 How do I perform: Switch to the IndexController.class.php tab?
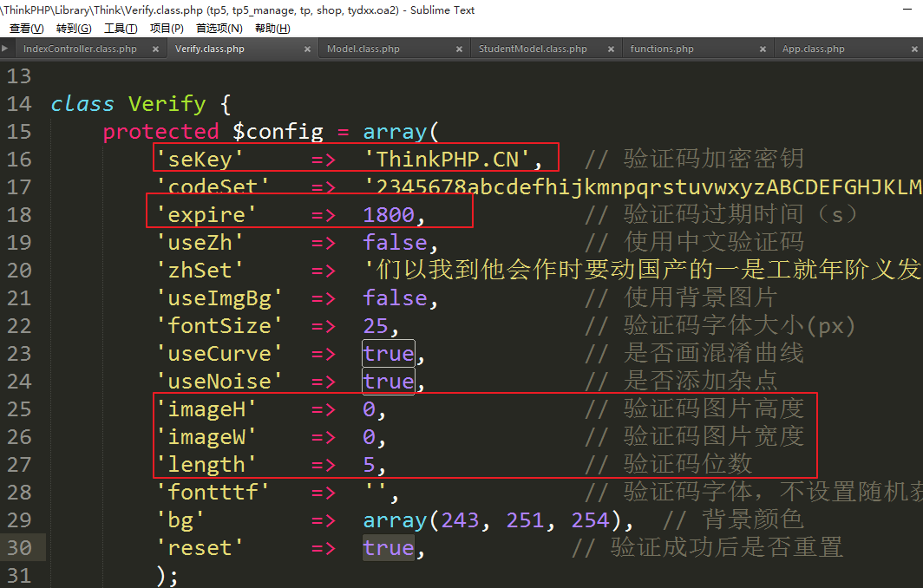click(80, 49)
